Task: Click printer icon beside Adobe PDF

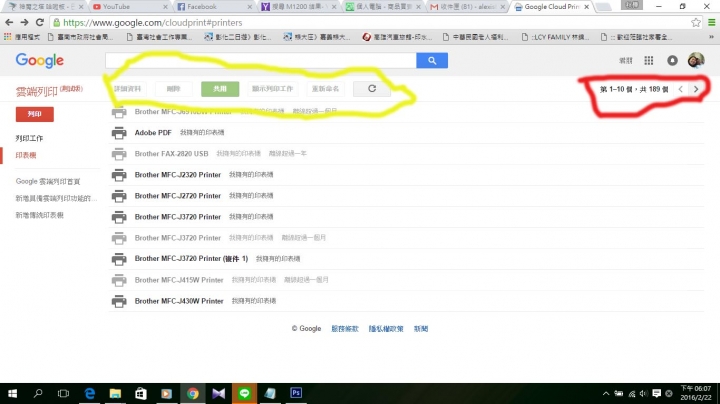Action: click(119, 133)
